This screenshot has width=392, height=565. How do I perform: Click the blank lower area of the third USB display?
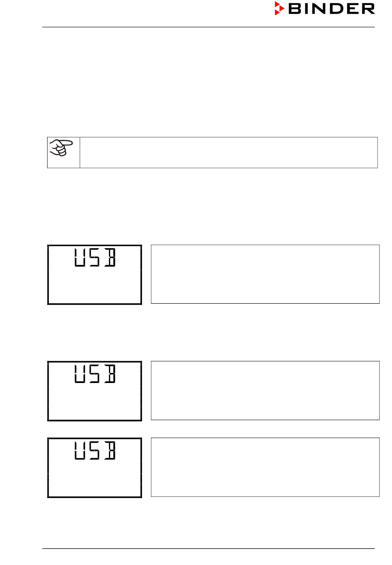click(x=94, y=479)
